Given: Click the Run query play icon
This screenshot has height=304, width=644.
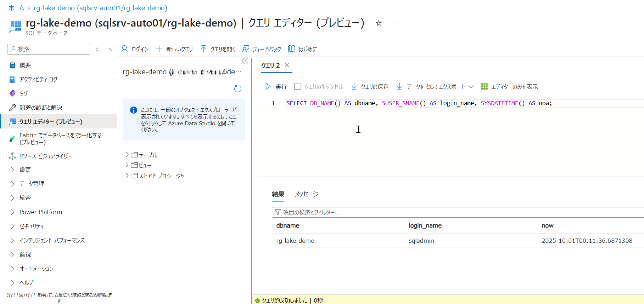Looking at the screenshot, I should tap(268, 87).
